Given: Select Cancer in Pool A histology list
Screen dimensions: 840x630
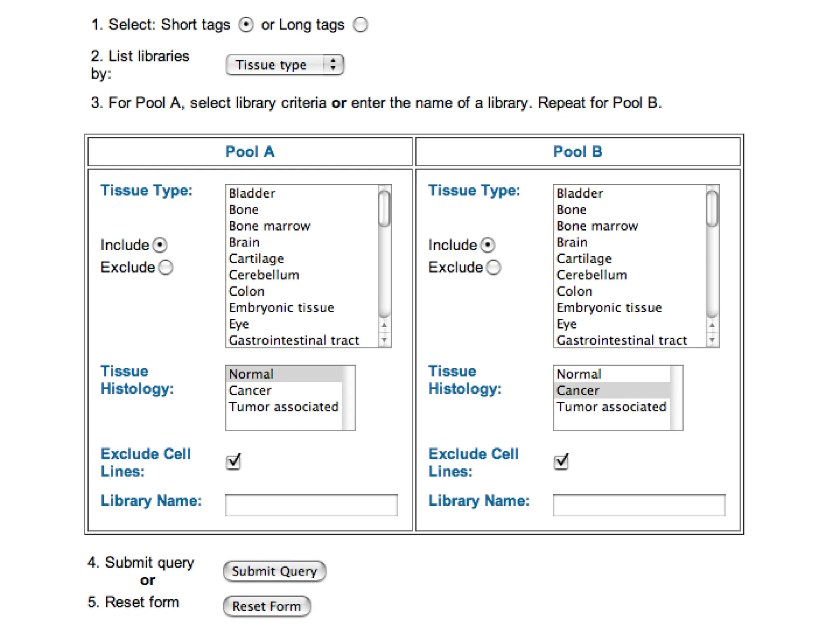Looking at the screenshot, I should tap(250, 390).
